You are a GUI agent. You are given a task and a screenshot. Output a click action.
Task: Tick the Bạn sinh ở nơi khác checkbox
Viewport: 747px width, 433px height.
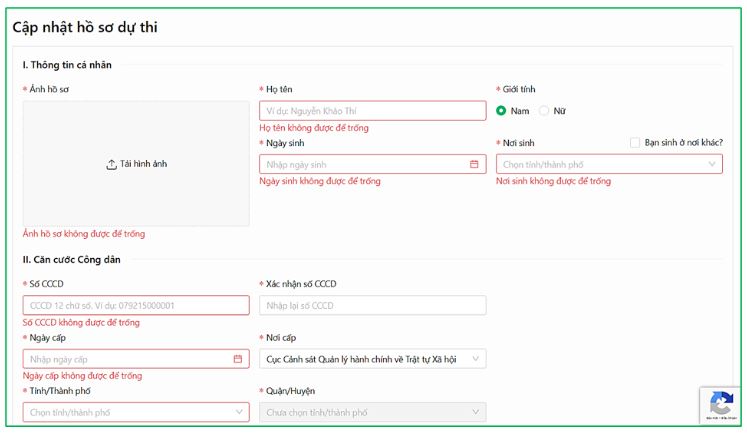(635, 142)
